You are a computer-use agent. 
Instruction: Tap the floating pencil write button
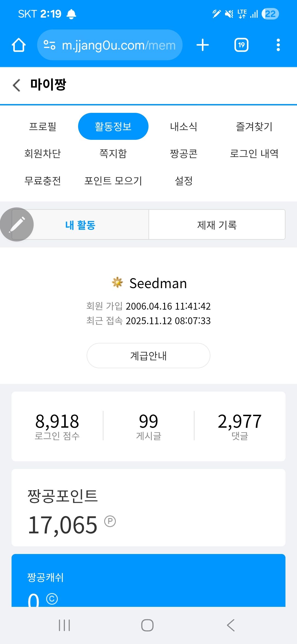[17, 224]
